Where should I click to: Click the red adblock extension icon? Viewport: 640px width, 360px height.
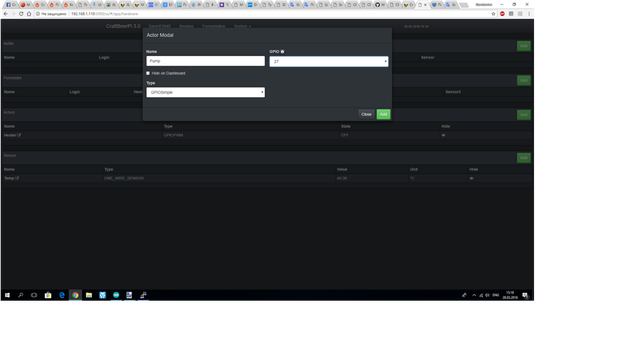(502, 13)
